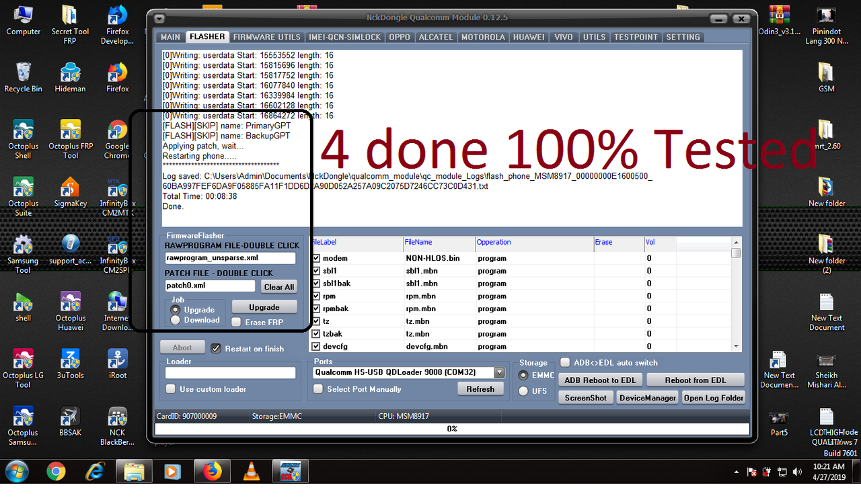Open GSM folder on desktop
Image resolution: width=861 pixels, height=504 pixels.
tap(827, 77)
